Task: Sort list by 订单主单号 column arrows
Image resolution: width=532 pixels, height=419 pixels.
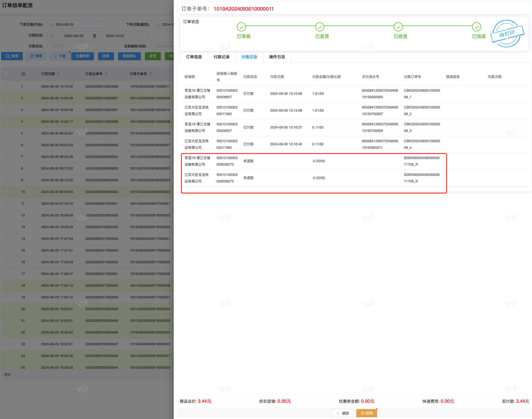Action: coord(106,74)
